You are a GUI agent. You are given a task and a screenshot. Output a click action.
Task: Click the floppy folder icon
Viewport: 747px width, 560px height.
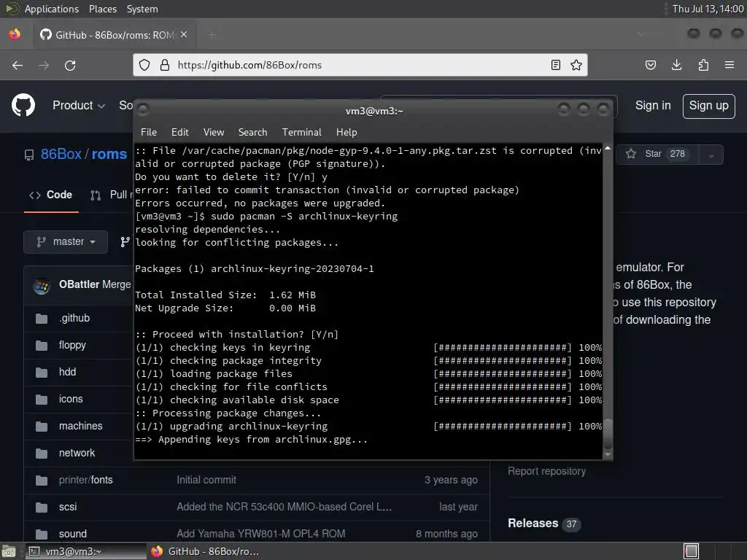tap(42, 345)
